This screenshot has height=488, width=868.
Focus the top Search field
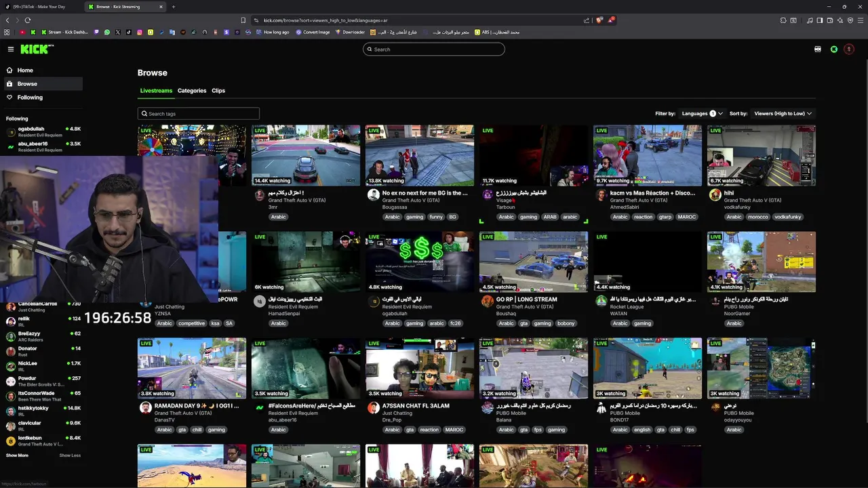pyautogui.click(x=434, y=49)
